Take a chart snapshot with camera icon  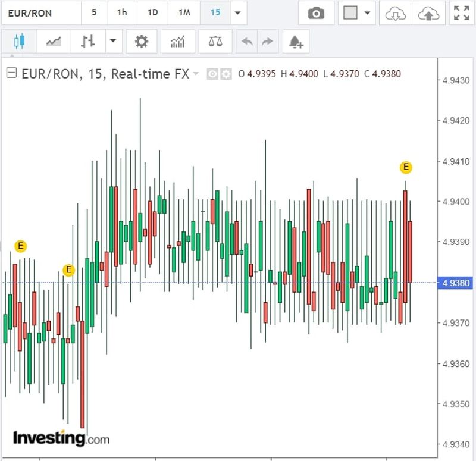316,13
